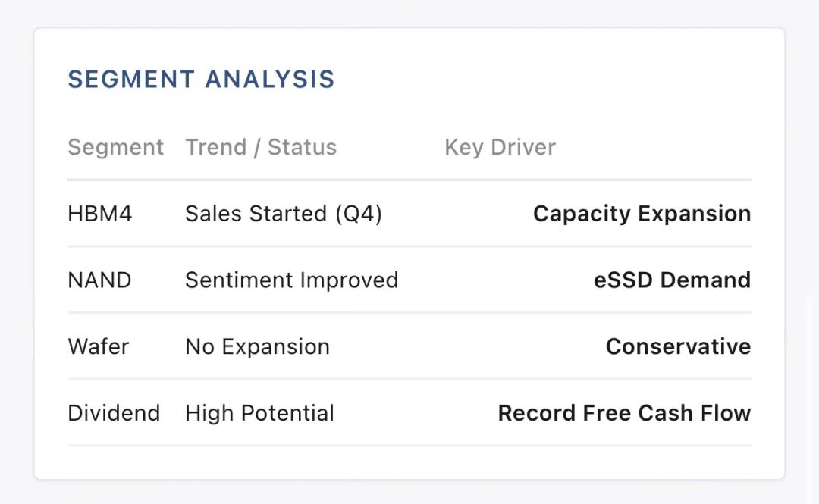Screen dimensions: 819x504
Task: Select the Dividend segment cell
Action: (114, 413)
